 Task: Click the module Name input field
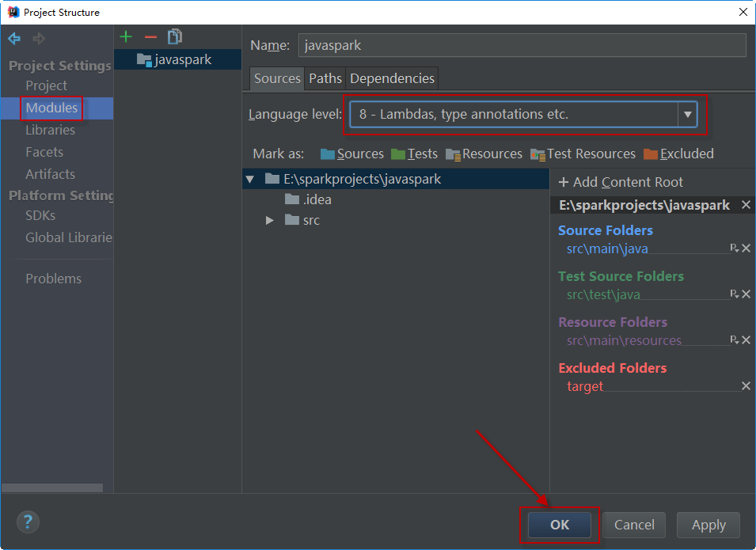pyautogui.click(x=522, y=45)
